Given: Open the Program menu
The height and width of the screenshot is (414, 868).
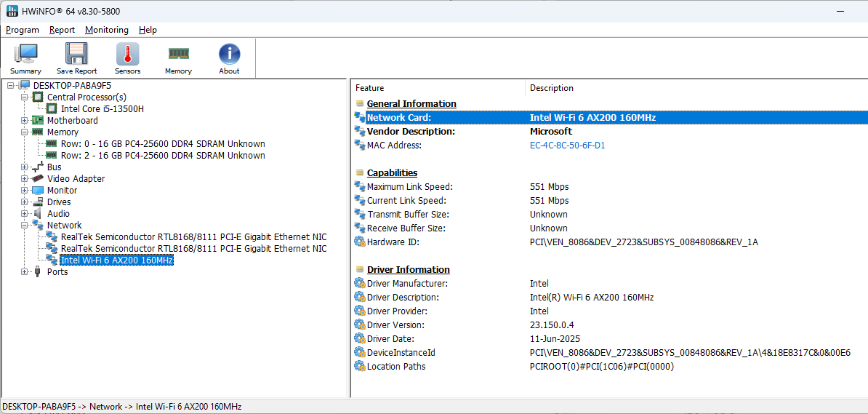Looking at the screenshot, I should tap(23, 30).
